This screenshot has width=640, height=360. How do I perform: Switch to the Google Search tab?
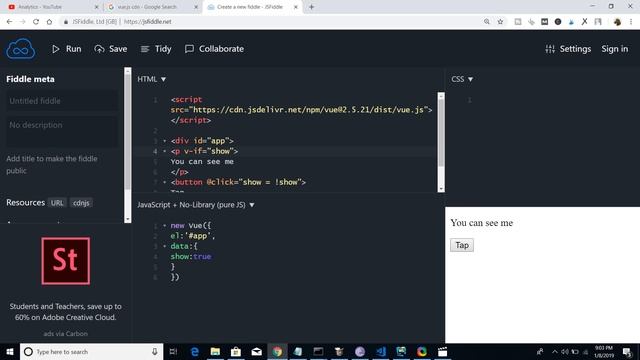[x=151, y=7]
